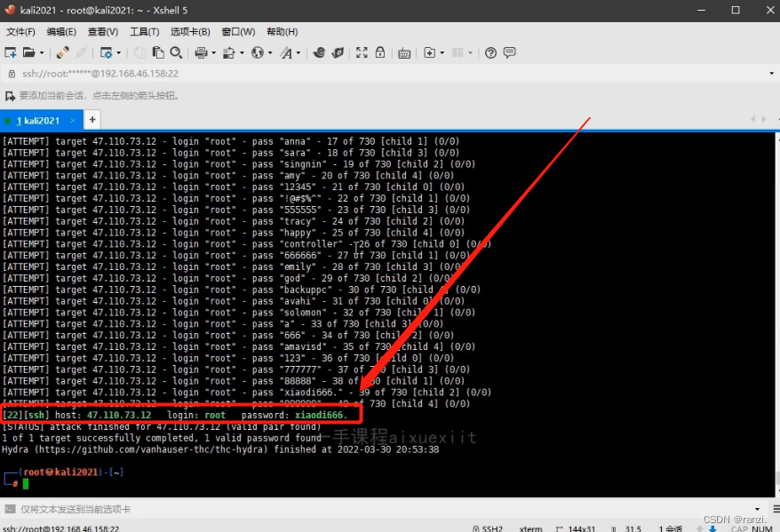
Task: Click the Disconnect icon in toolbar
Action: tap(82, 52)
